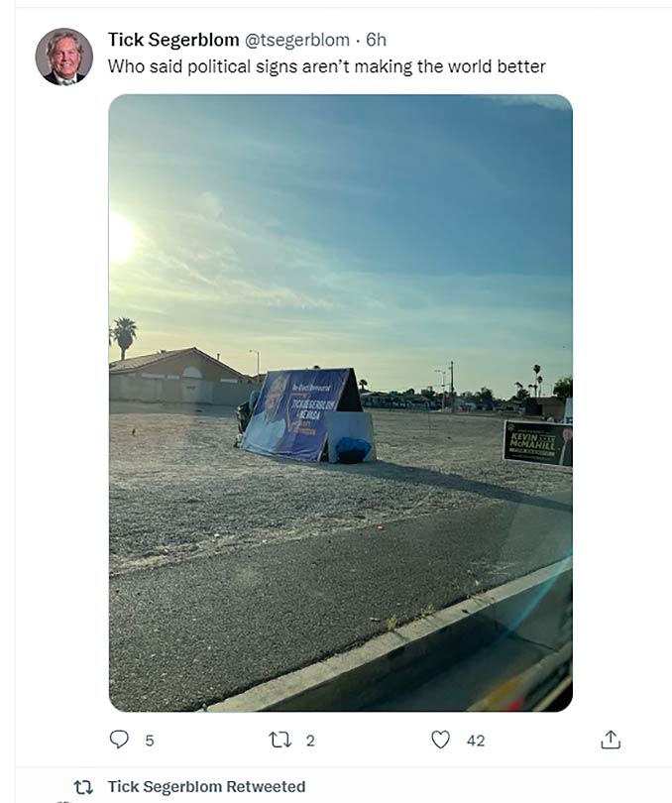The image size is (672, 803).
Task: Click the 'Tick Segerblom Retweeted' label
Action: click(206, 786)
